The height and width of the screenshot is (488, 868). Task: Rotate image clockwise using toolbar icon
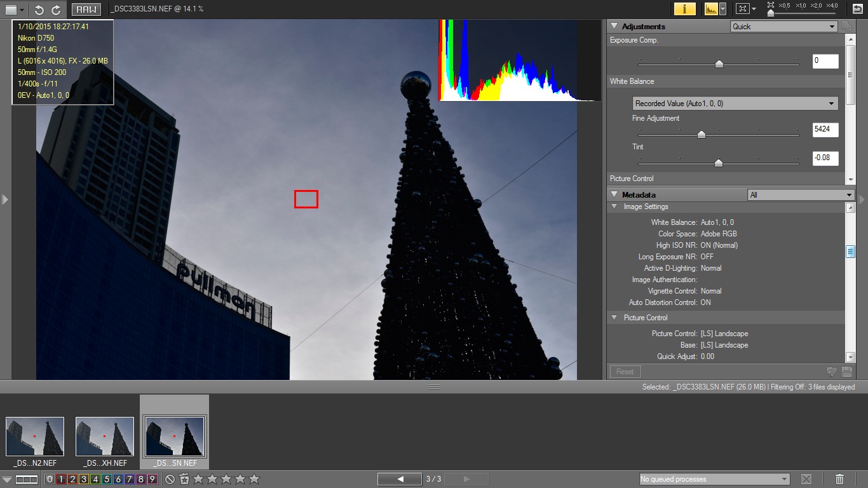(56, 10)
